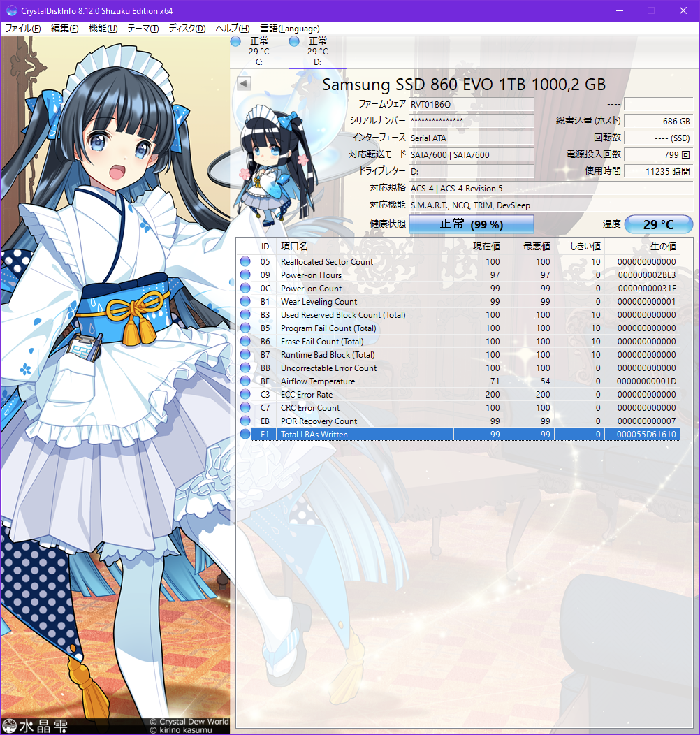Viewport: 700px width, 735px height.
Task: Click status orb for Used Reserved Block Count
Action: (245, 314)
